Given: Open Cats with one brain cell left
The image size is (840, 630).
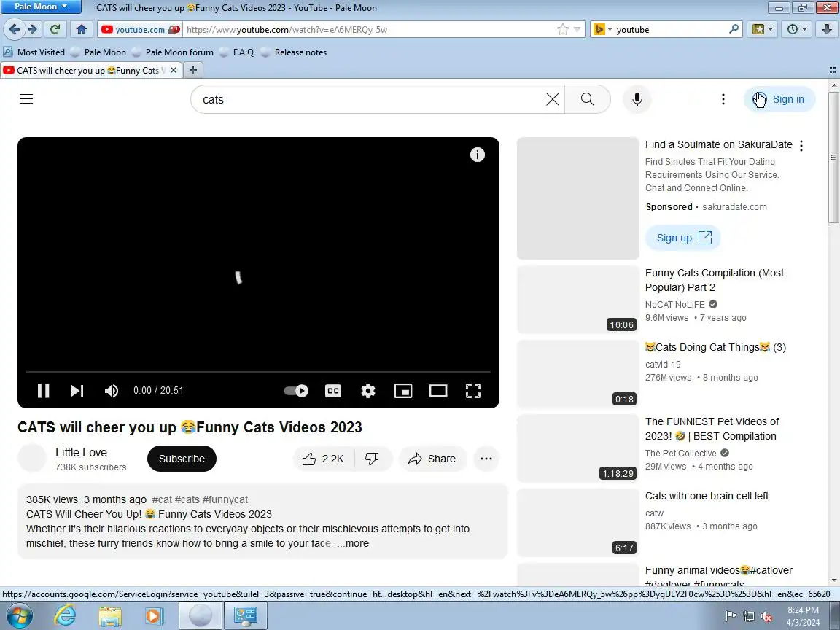Looking at the screenshot, I should [707, 496].
